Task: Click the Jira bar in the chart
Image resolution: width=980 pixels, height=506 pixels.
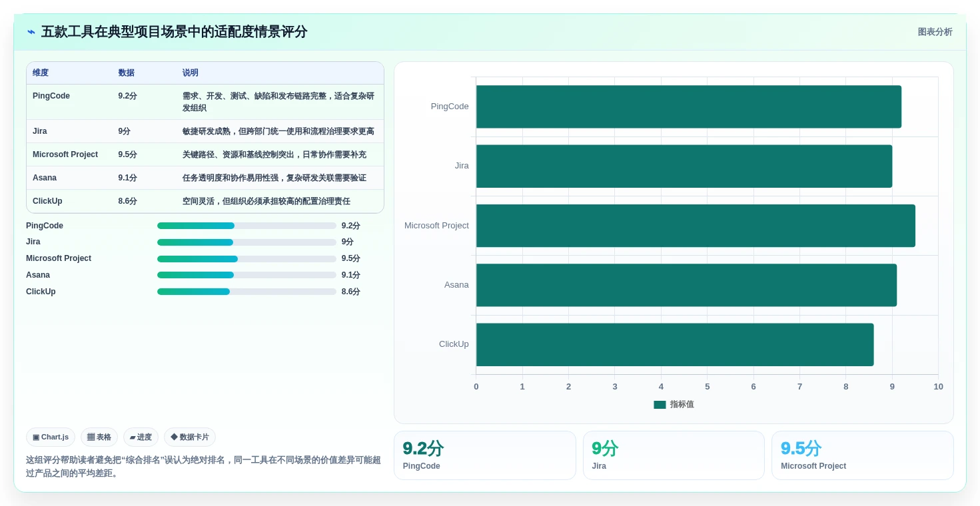Action: (684, 166)
